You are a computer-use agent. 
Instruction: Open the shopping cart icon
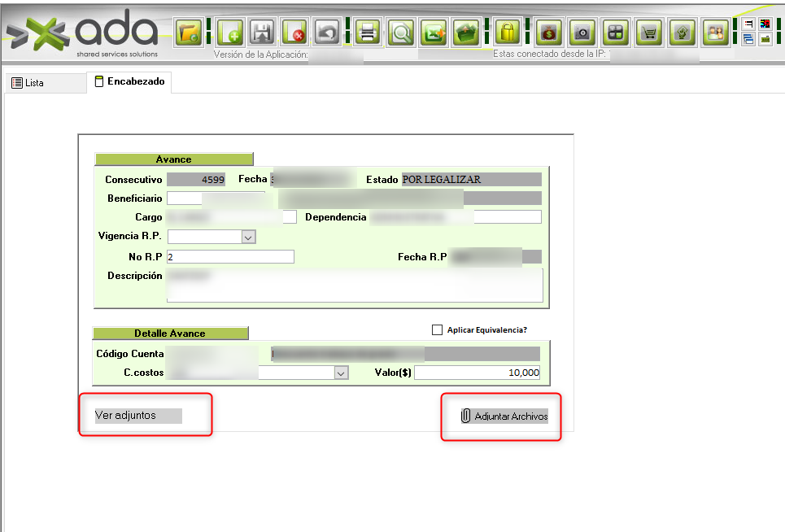click(x=648, y=33)
